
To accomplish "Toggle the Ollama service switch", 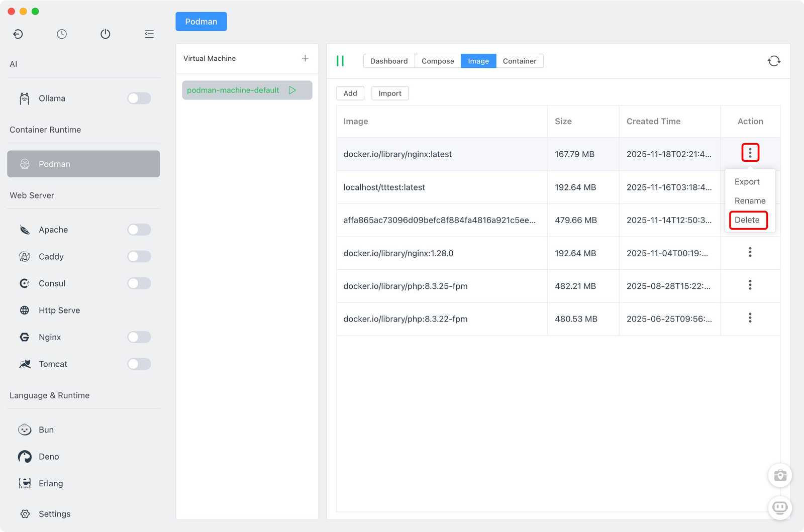I will point(139,98).
